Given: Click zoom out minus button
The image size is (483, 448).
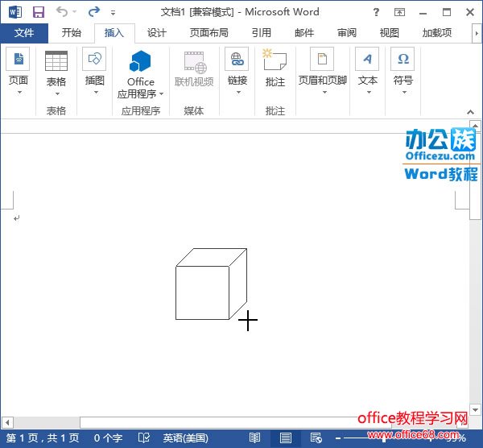Looking at the screenshot, I should click(x=338, y=438).
